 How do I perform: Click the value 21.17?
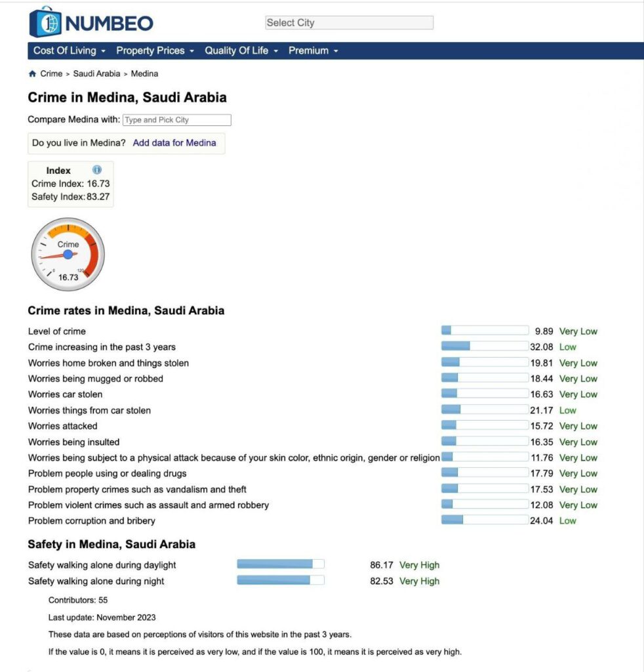[x=542, y=410]
